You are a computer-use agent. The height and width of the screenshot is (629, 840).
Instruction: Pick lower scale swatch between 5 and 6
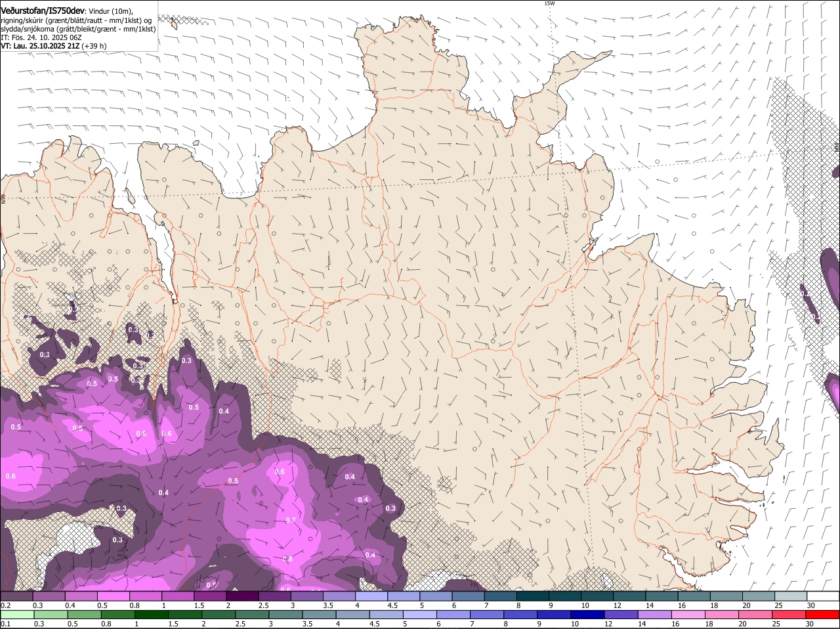420,615
